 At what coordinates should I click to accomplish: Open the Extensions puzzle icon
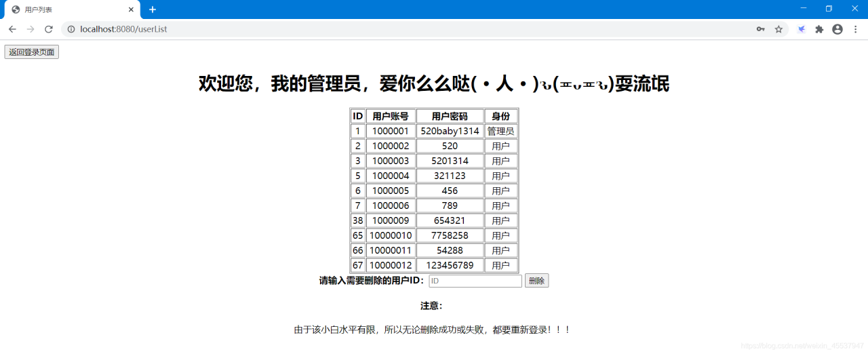(x=819, y=29)
